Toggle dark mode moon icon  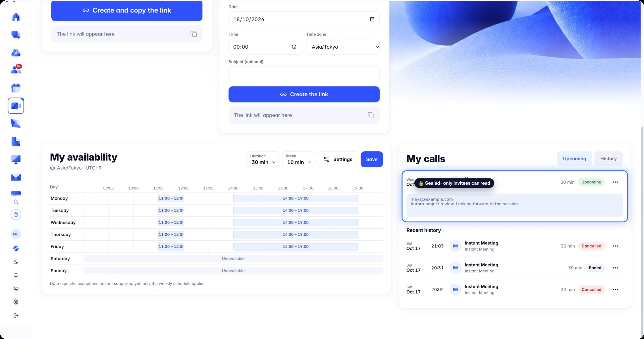16,262
